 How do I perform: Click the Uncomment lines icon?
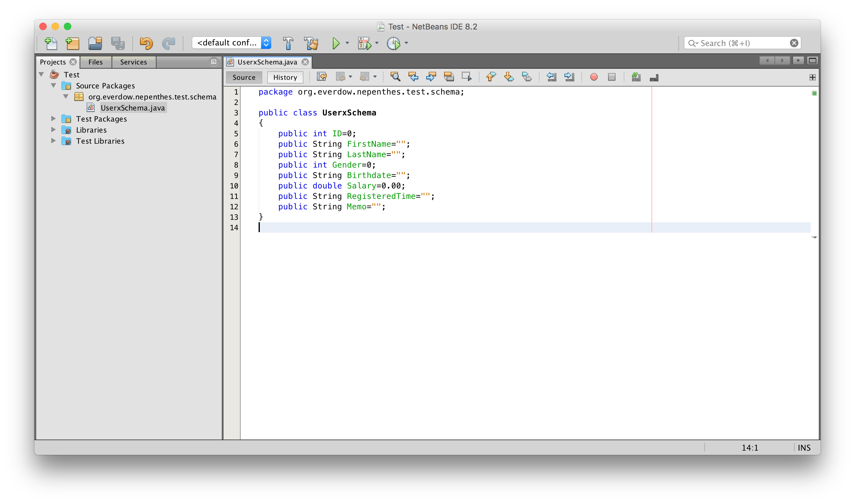pos(654,78)
